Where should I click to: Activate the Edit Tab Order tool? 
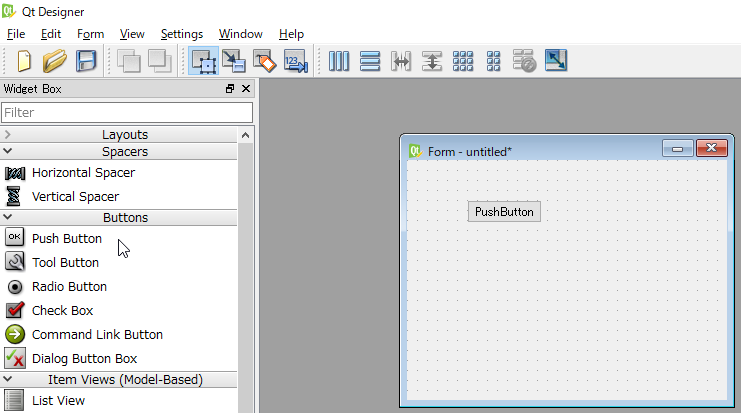click(295, 61)
